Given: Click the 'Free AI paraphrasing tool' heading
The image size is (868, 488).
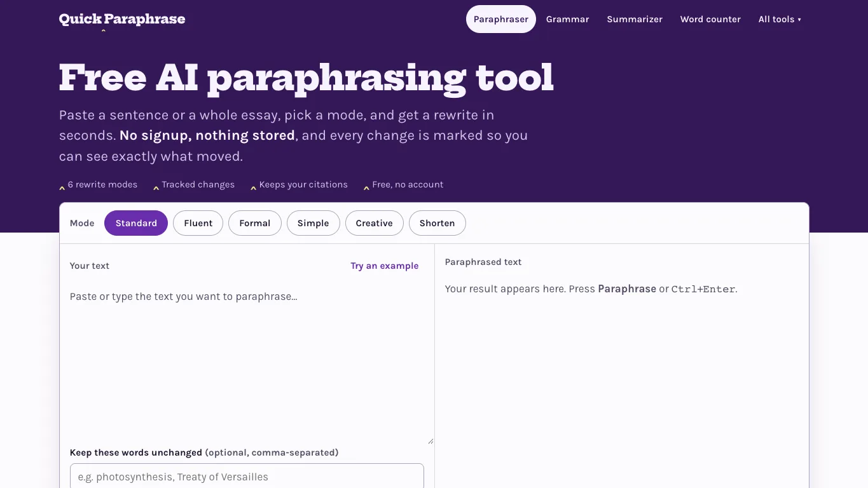Looking at the screenshot, I should [x=307, y=78].
